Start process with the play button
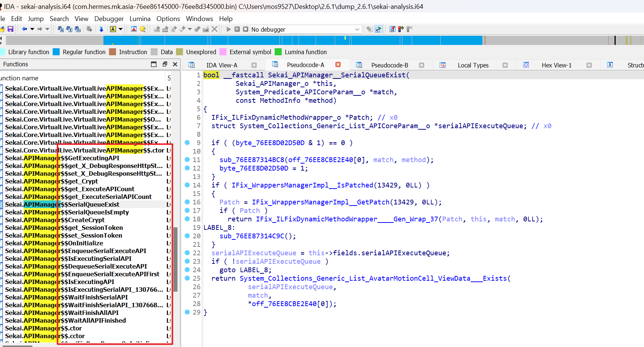The height and width of the screenshot is (347, 644). click(229, 29)
